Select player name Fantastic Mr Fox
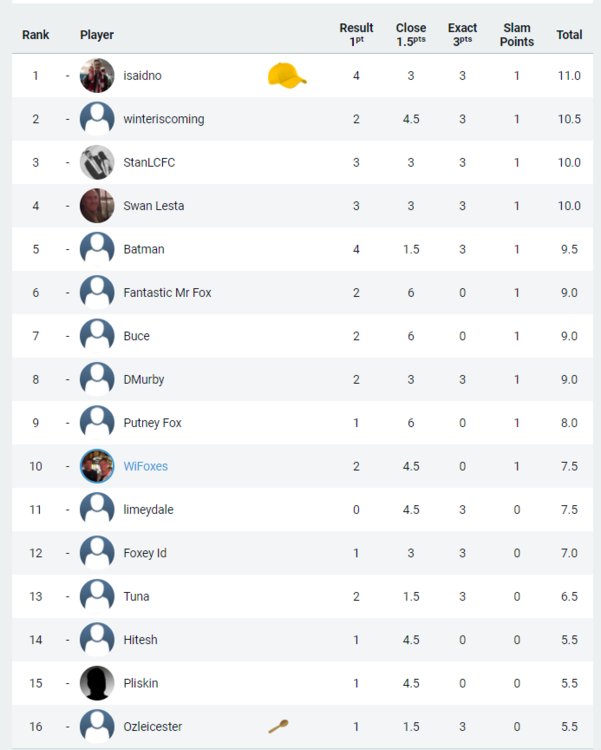The image size is (601, 750). click(x=167, y=292)
